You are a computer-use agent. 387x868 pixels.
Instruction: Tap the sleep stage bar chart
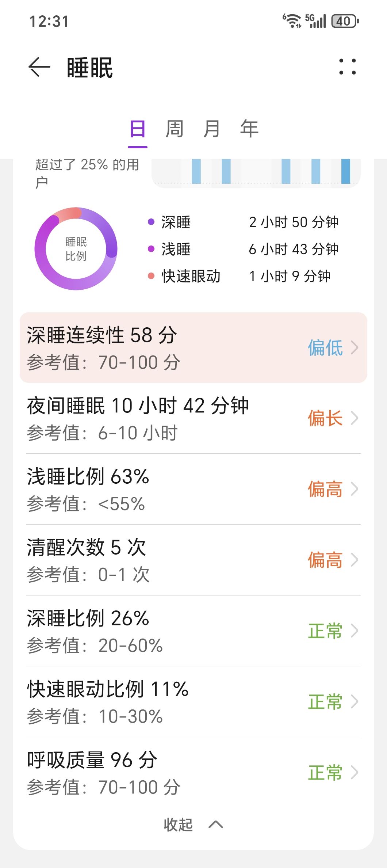pos(256,172)
